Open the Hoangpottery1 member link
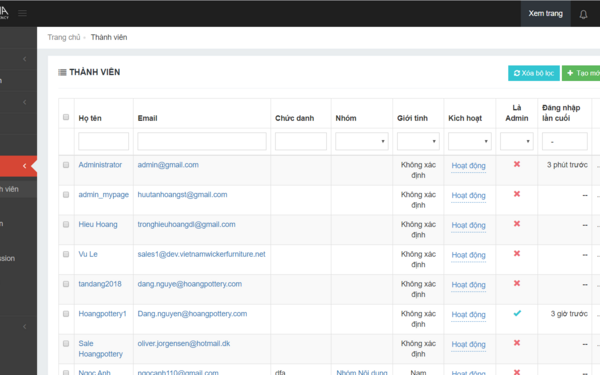The image size is (600, 375). (102, 314)
